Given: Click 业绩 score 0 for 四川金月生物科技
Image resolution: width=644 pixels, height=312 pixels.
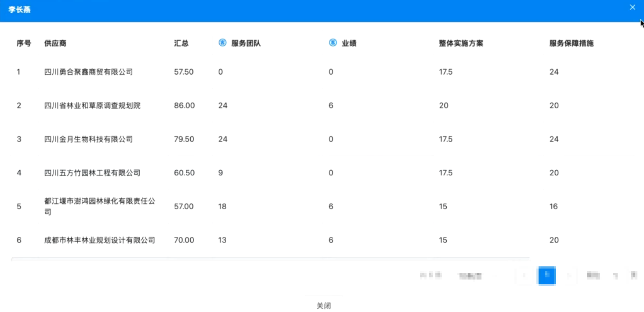Looking at the screenshot, I should (x=331, y=139).
